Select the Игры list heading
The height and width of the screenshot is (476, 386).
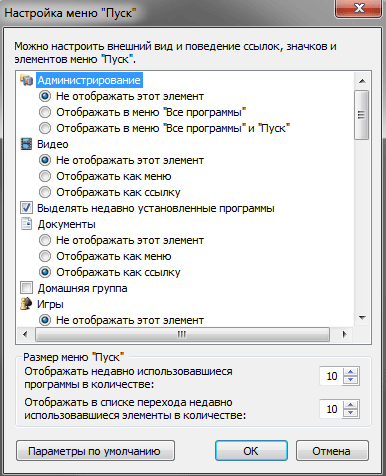click(x=50, y=304)
